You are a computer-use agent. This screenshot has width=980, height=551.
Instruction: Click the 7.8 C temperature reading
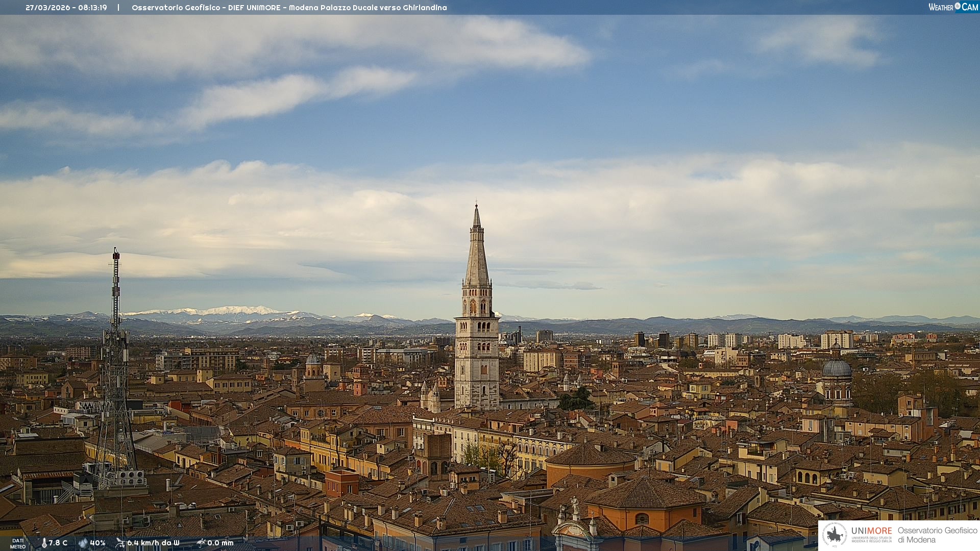click(58, 543)
